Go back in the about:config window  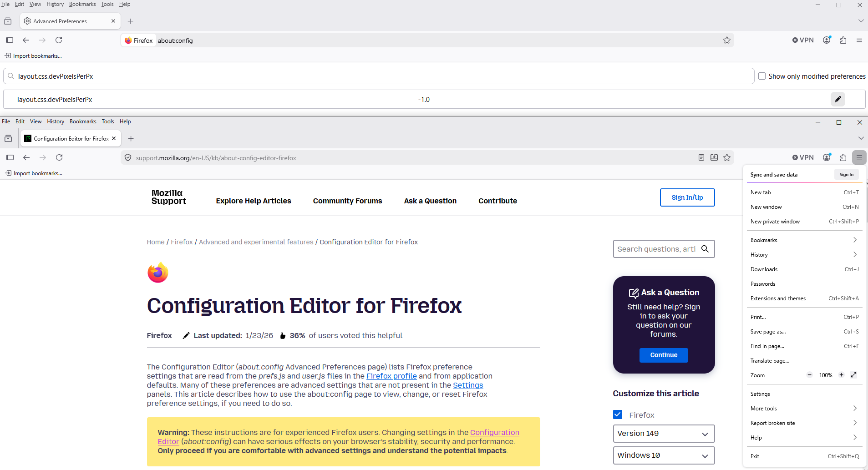pos(26,40)
